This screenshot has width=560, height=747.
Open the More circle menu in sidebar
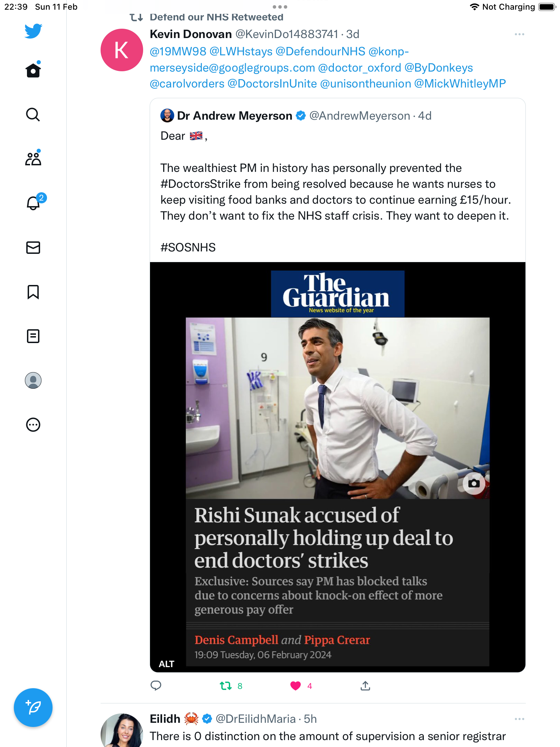tap(33, 425)
